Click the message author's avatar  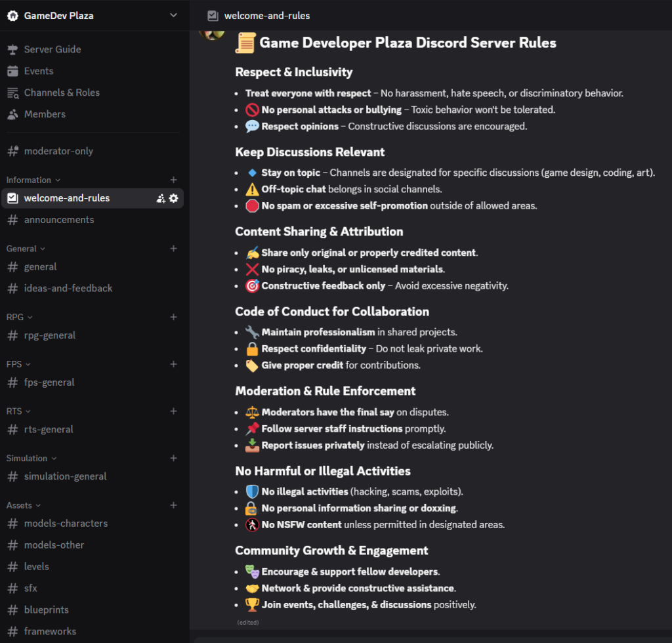tap(212, 35)
